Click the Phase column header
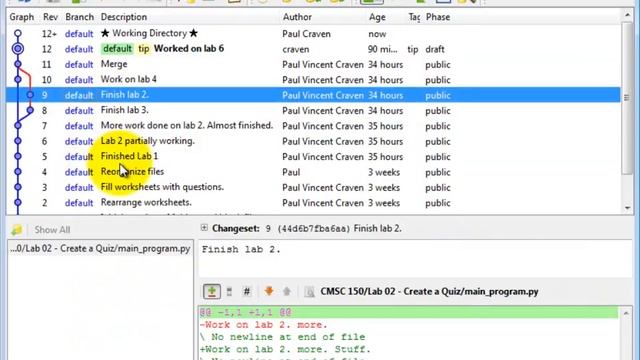Screen dimensions: 640x360 [x=438, y=17]
